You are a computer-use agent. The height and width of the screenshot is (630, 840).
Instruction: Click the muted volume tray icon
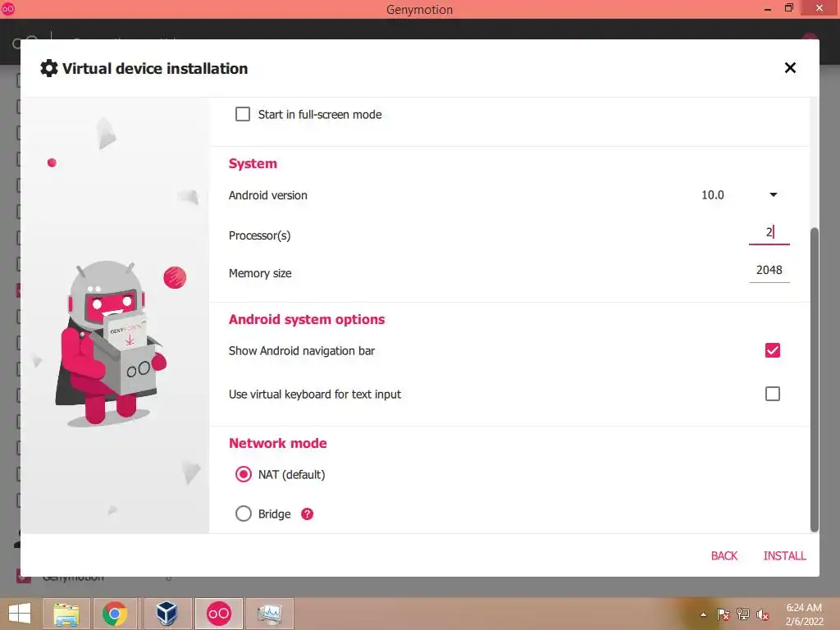coord(762,614)
